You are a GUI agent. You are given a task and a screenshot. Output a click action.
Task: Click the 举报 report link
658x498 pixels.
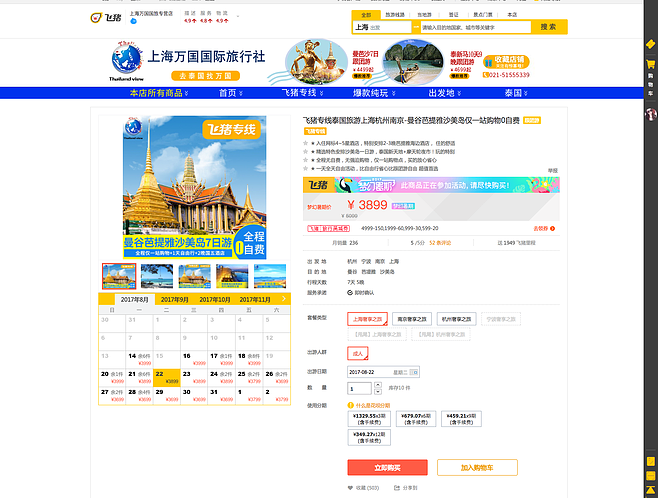pos(553,170)
